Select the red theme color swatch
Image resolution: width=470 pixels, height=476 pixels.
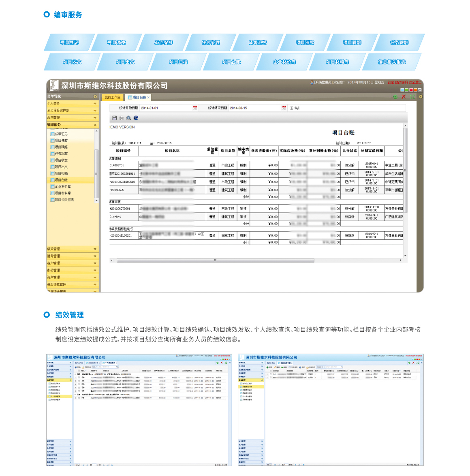pyautogui.click(x=411, y=90)
